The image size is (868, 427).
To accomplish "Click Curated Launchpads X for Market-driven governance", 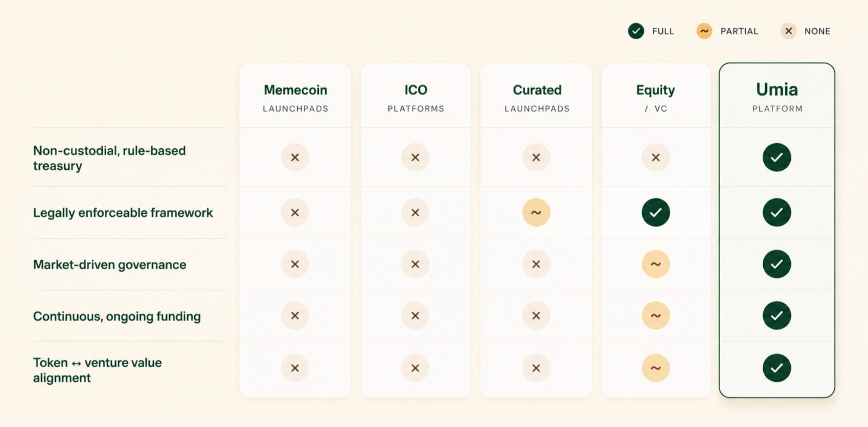I will click(x=536, y=264).
